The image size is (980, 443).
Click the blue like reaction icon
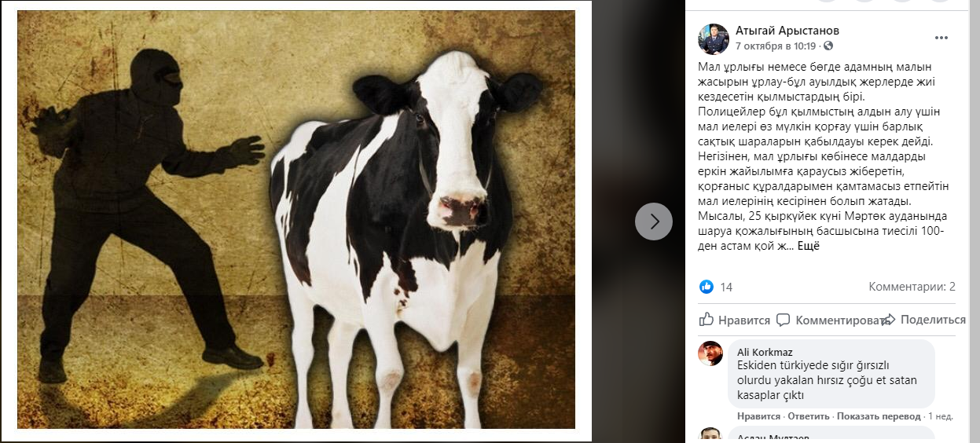coord(707,287)
